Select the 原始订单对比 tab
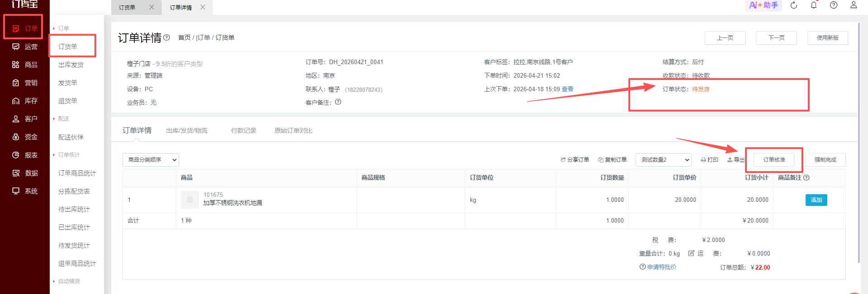Image resolution: width=868 pixels, height=294 pixels. (x=293, y=131)
